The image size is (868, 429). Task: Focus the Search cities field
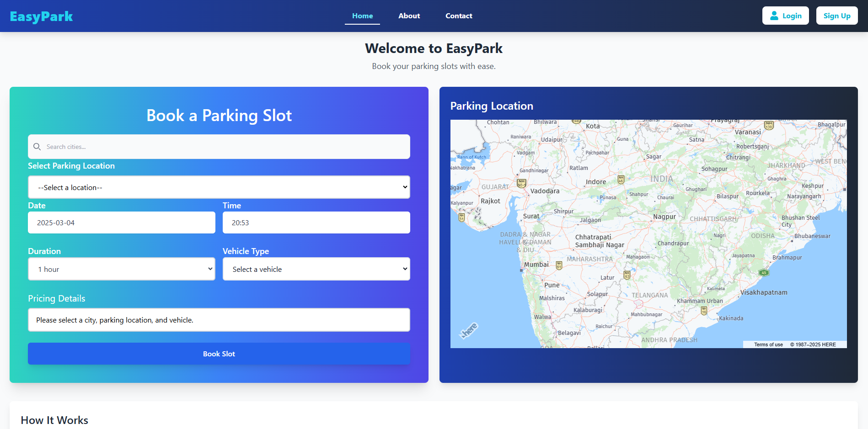pos(219,147)
